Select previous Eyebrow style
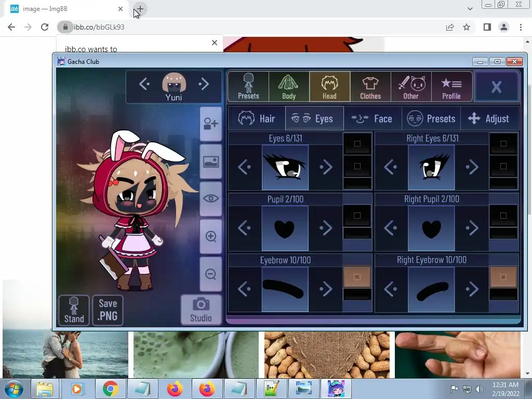The height and width of the screenshot is (399, 532). (244, 289)
